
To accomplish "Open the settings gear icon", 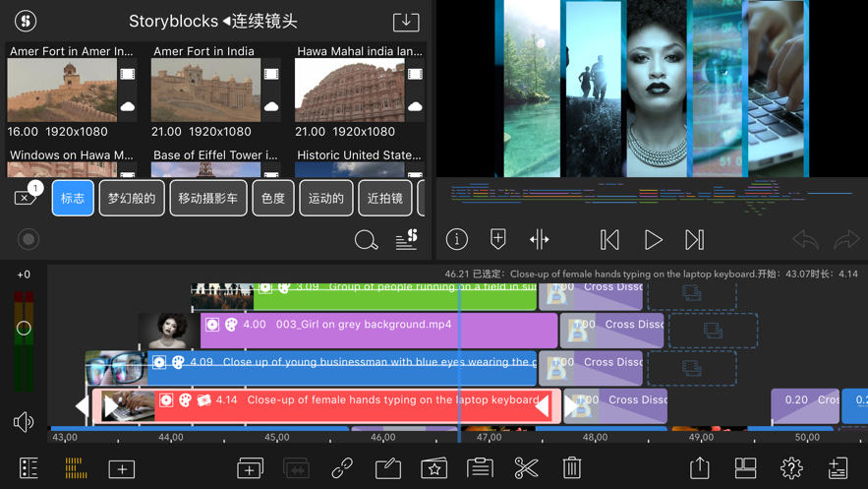I will tap(791, 468).
